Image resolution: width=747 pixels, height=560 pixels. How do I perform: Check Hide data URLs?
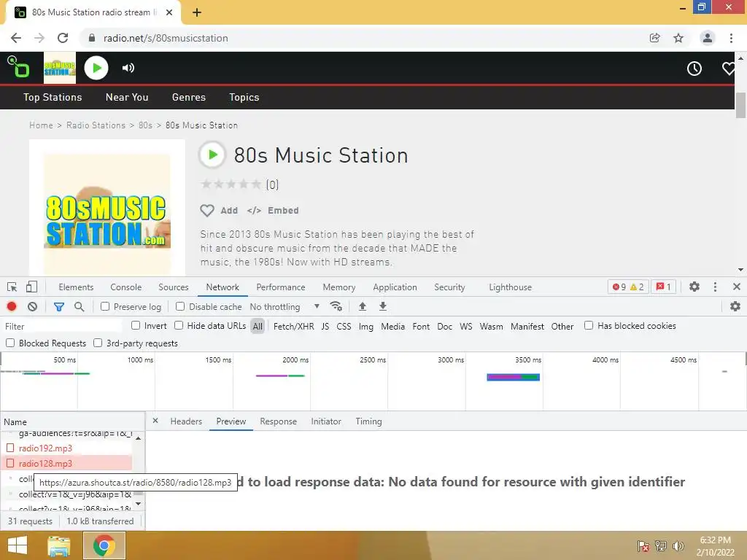(x=179, y=325)
